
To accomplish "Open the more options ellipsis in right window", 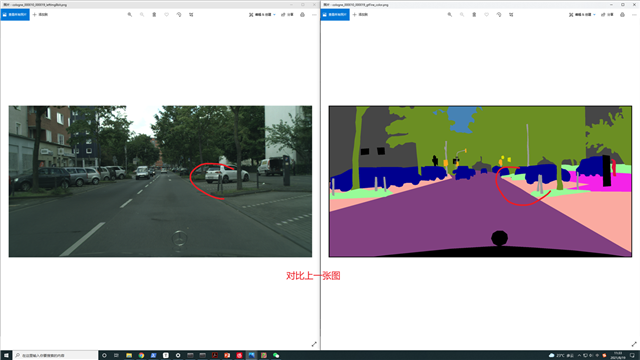I will point(634,15).
